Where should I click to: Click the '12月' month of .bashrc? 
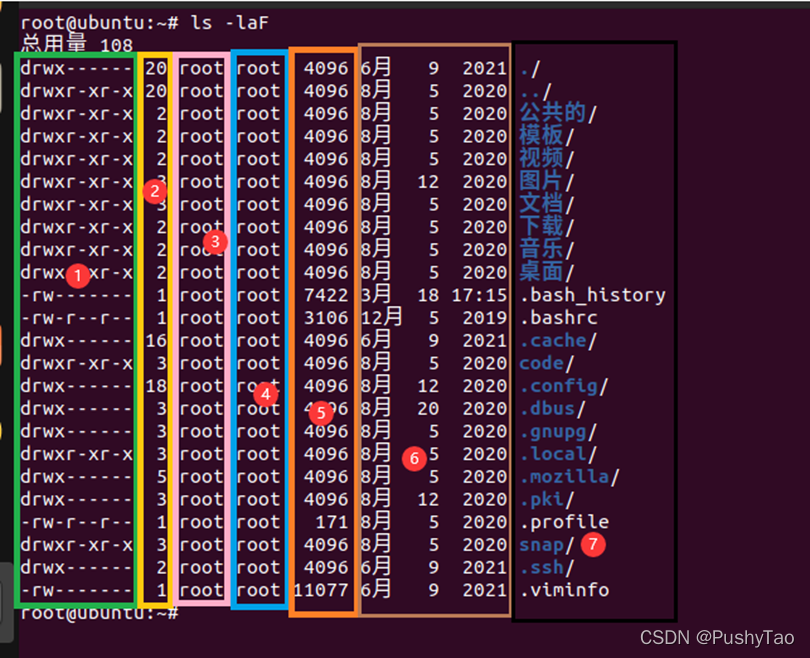381,317
